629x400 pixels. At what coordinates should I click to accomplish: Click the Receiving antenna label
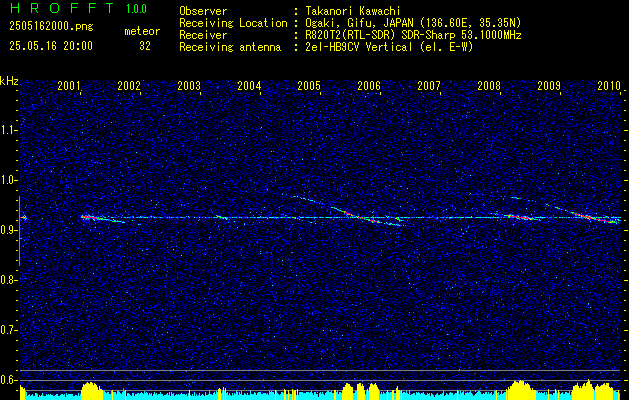[230, 47]
